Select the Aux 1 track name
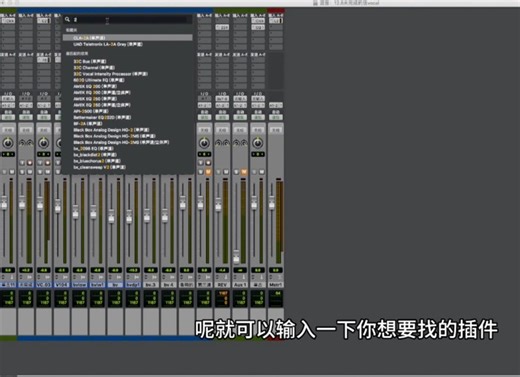520x377 pixels. click(240, 285)
